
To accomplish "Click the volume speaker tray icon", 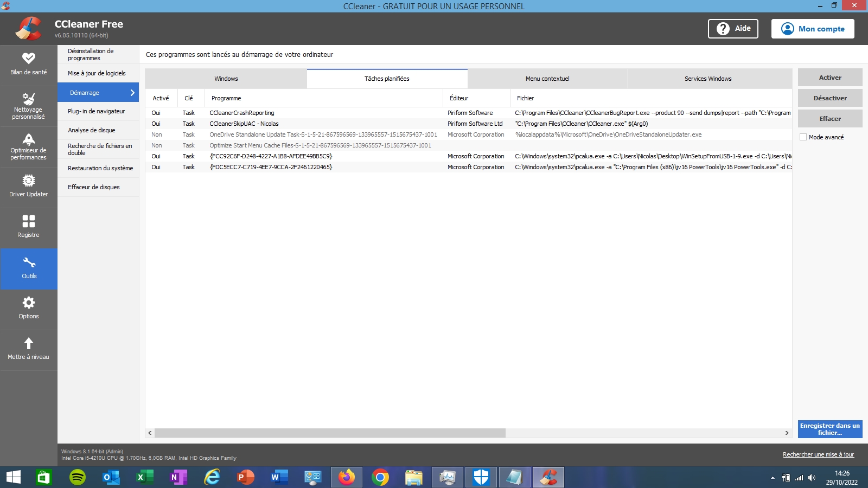I will pyautogui.click(x=812, y=478).
